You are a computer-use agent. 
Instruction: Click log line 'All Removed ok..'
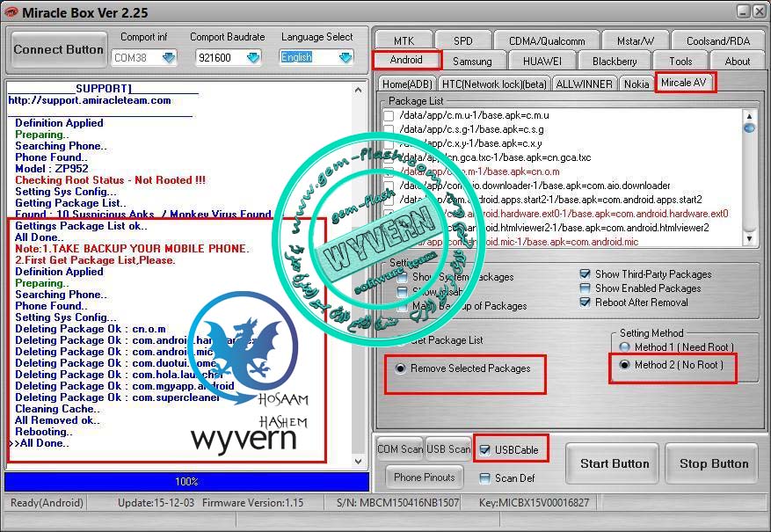click(57, 420)
